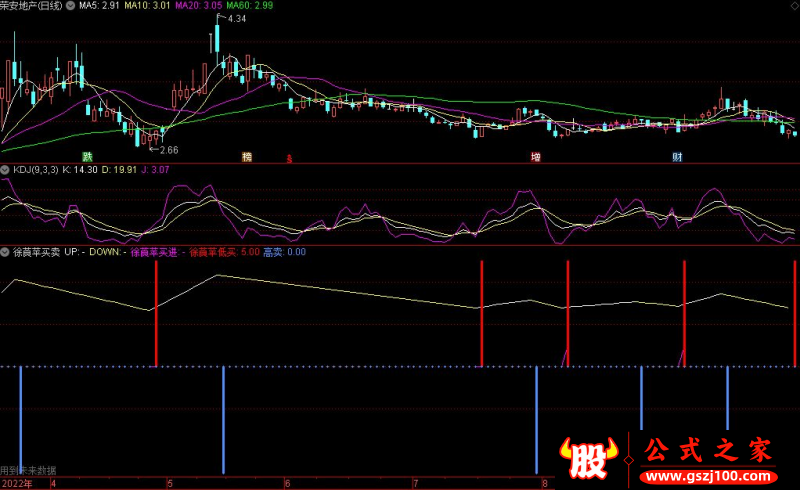The height and width of the screenshot is (490, 800).
Task: Click the 用到未来数据 warning text
Action: [28, 470]
